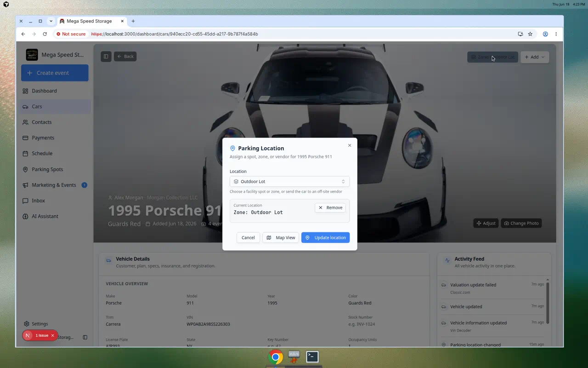The width and height of the screenshot is (588, 368).
Task: Collapse sidebar via bottom panel icon
Action: coord(85,337)
